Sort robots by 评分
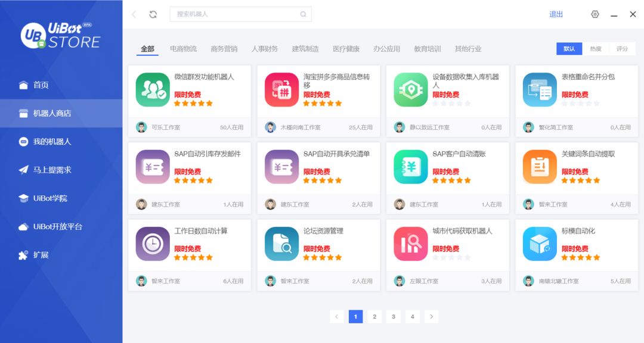The width and height of the screenshot is (644, 343). click(622, 49)
